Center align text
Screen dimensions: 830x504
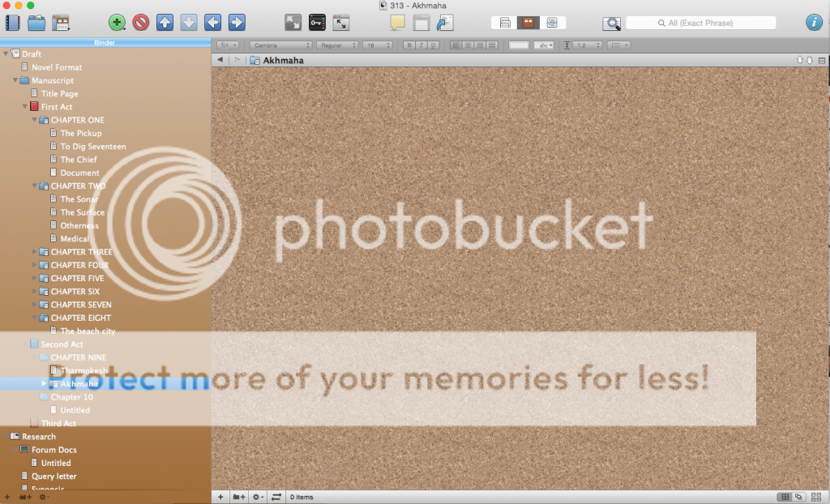(468, 45)
